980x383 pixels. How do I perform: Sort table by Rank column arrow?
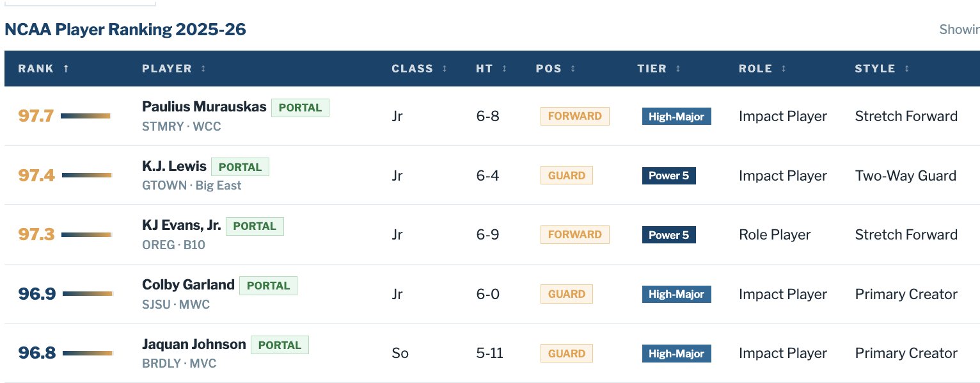(66, 69)
